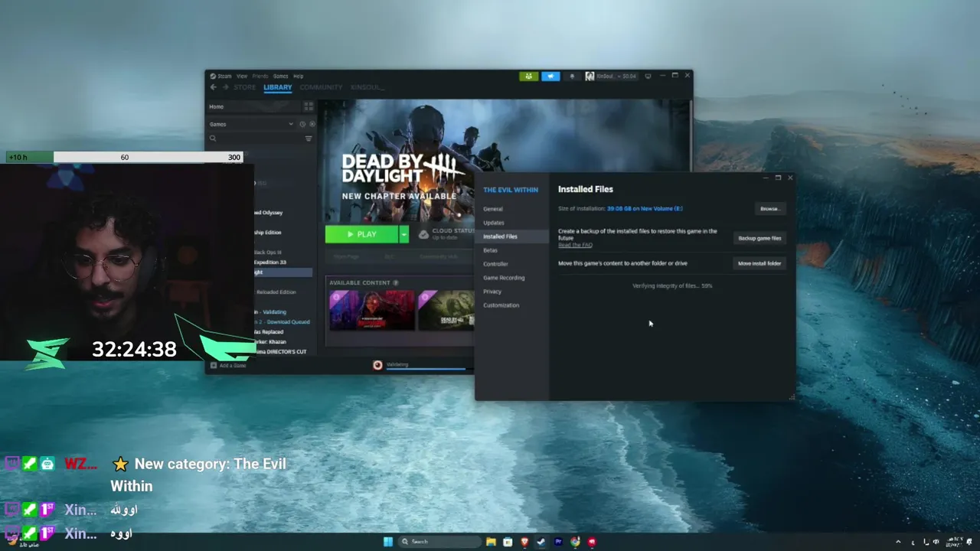This screenshot has height=551, width=980.
Task: Open the first available content DLC thumbnail
Action: 371,310
